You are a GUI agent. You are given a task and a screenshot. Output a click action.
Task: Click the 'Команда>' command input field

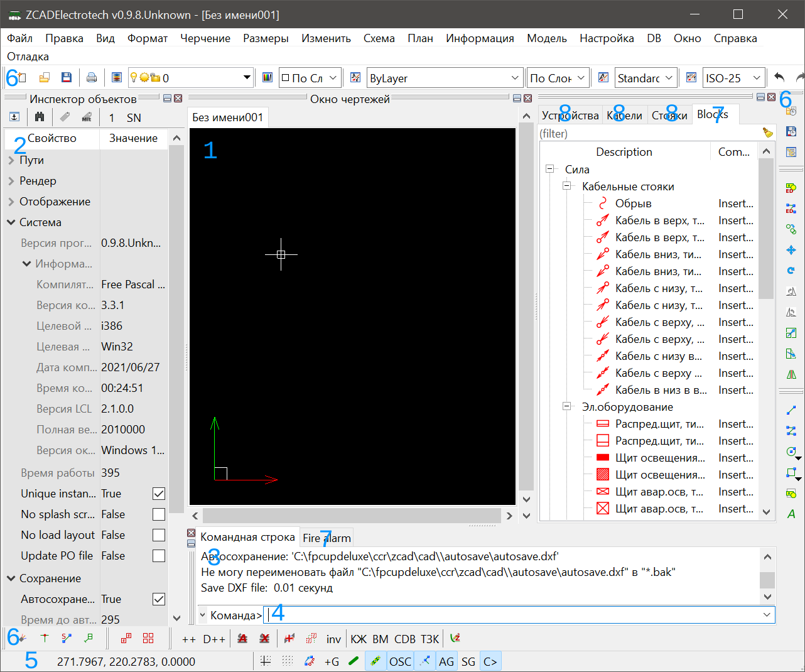512,615
